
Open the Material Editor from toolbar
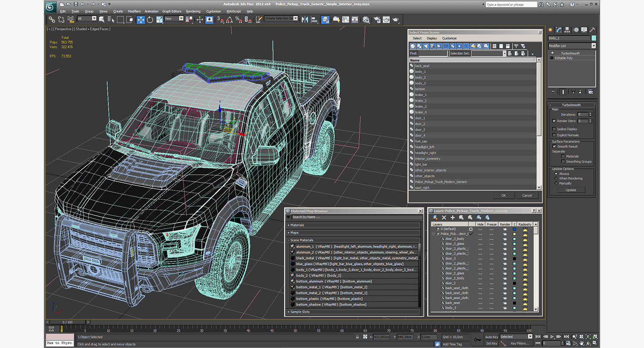pyautogui.click(x=366, y=20)
